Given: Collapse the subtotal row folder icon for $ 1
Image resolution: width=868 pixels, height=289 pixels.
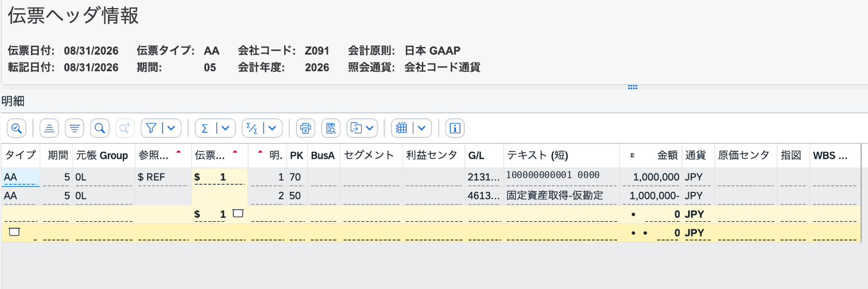Looking at the screenshot, I should coord(238,214).
